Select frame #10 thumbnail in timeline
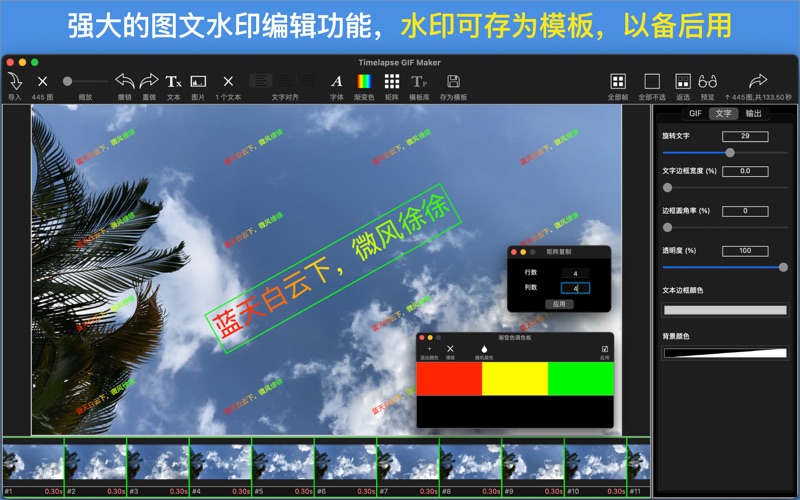This screenshot has height=500, width=800. (x=595, y=462)
